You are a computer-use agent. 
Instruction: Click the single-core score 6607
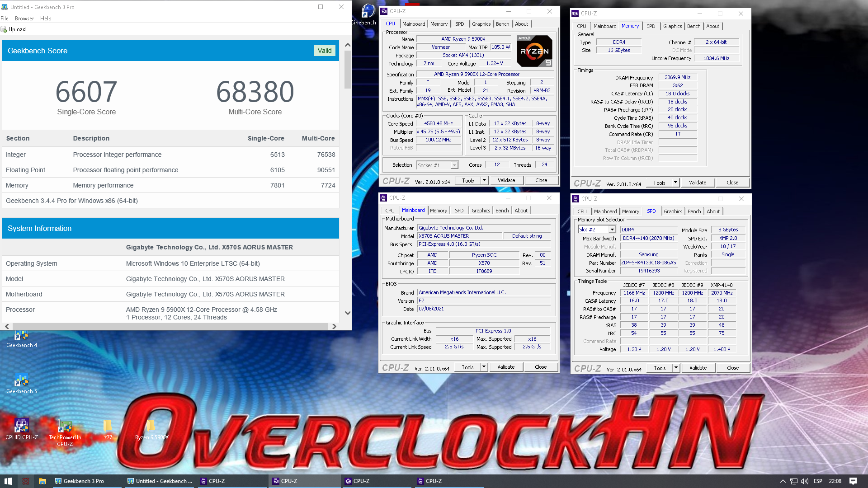tap(86, 92)
